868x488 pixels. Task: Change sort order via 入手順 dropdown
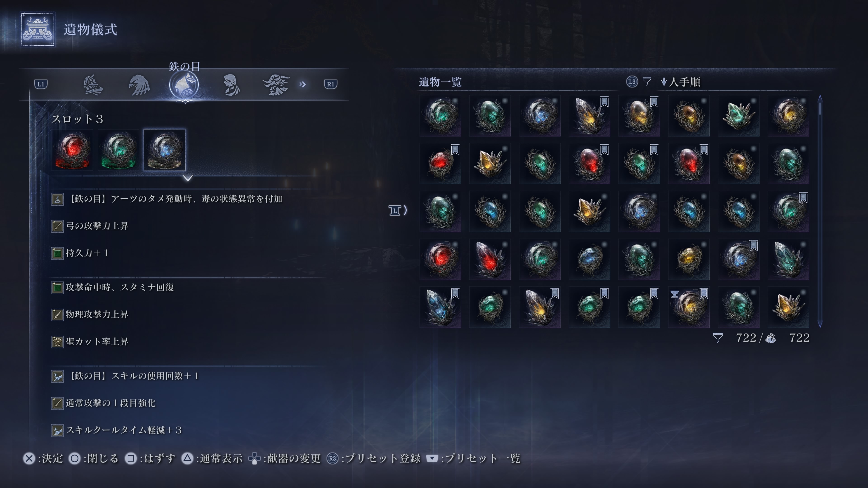tap(681, 82)
